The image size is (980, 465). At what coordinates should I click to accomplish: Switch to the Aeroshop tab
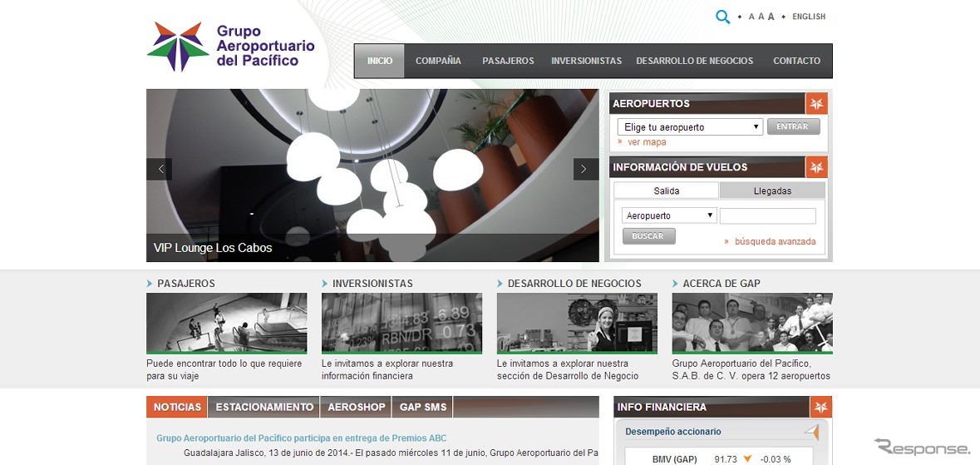coord(357,407)
